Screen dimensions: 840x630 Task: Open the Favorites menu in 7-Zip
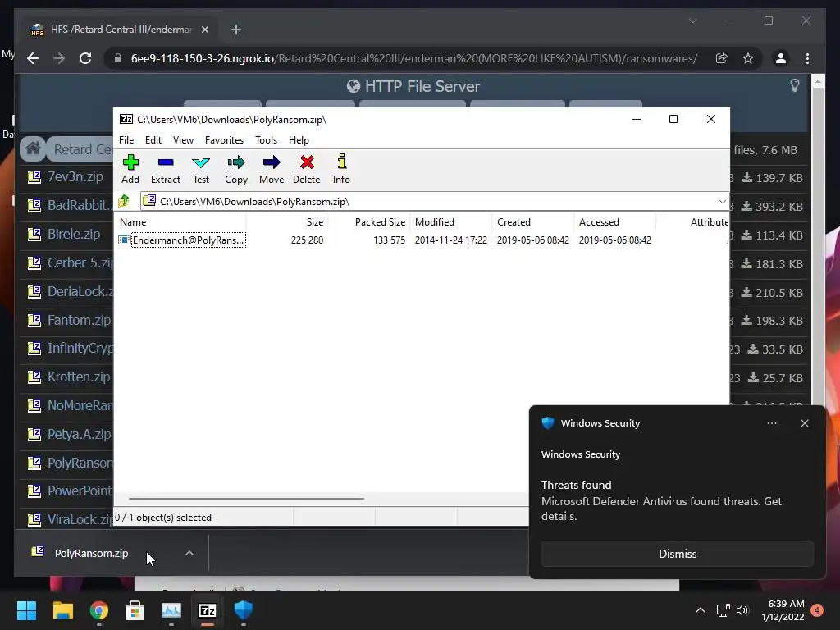[x=225, y=139]
